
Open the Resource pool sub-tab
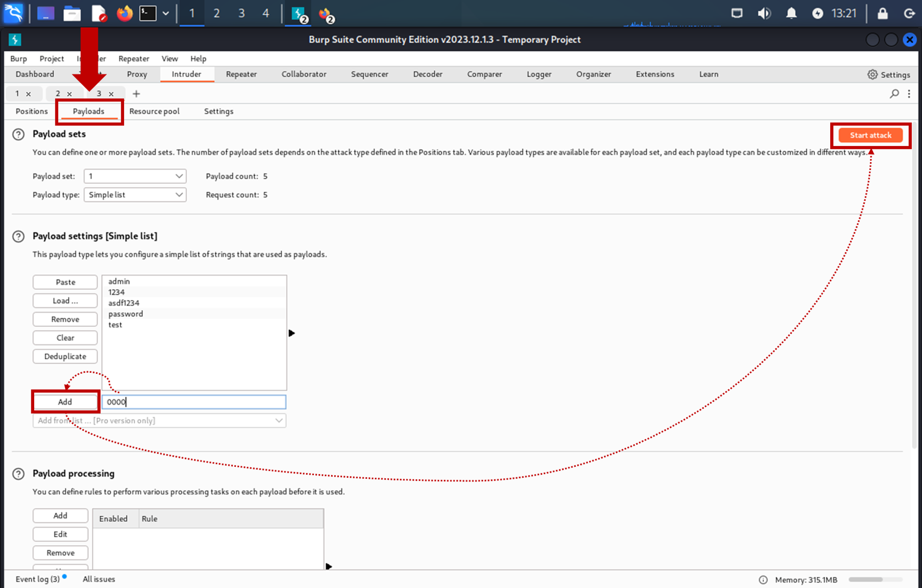coord(154,111)
